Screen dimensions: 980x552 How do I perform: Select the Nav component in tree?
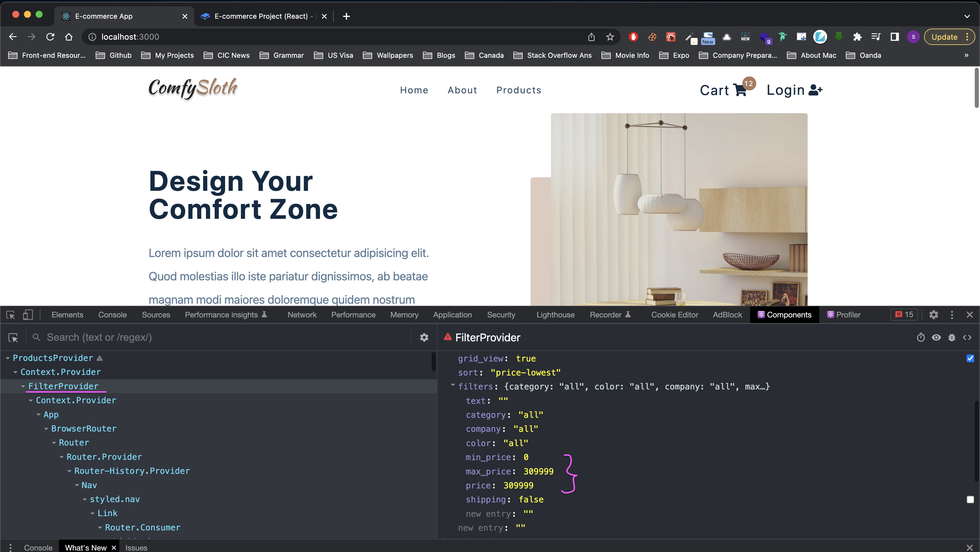90,485
